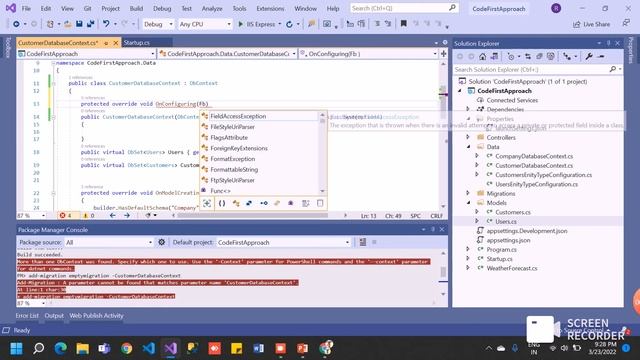Image resolution: width=640 pixels, height=360 pixels.
Task: Toggle the namespace filter braces in IntelliSense
Action: [222, 203]
